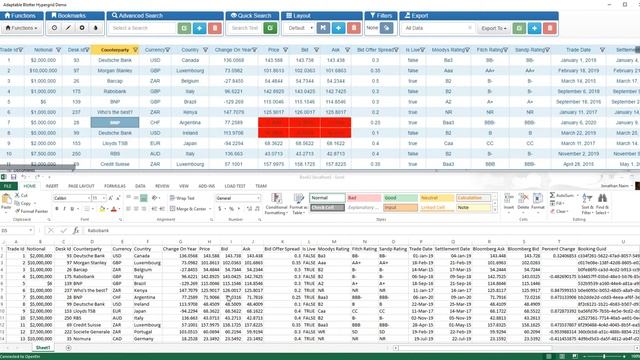Screen dimensions: 640x360
Task: Click the droplet icon in Bookmarks panel
Action: click(96, 28)
